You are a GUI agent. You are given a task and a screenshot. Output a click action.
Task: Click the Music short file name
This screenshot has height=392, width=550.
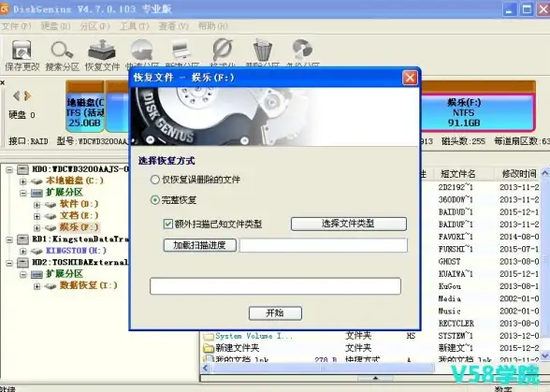(449, 311)
